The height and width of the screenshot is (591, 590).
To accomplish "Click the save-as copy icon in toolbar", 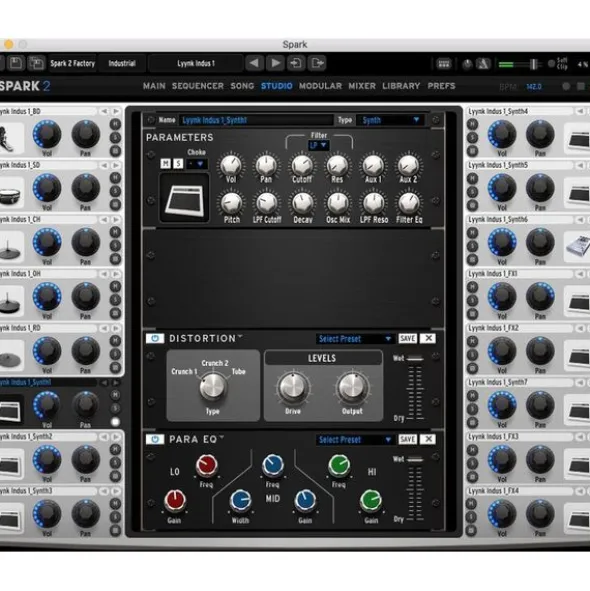I will tap(36, 63).
